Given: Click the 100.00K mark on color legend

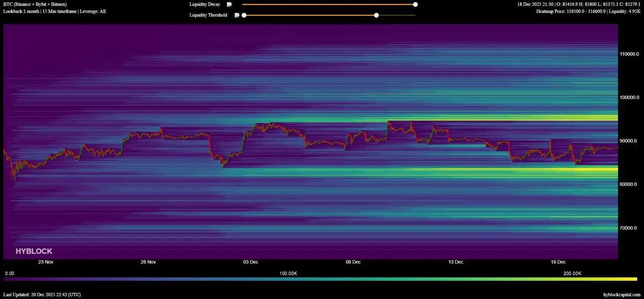Looking at the screenshot, I should pyautogui.click(x=288, y=273).
